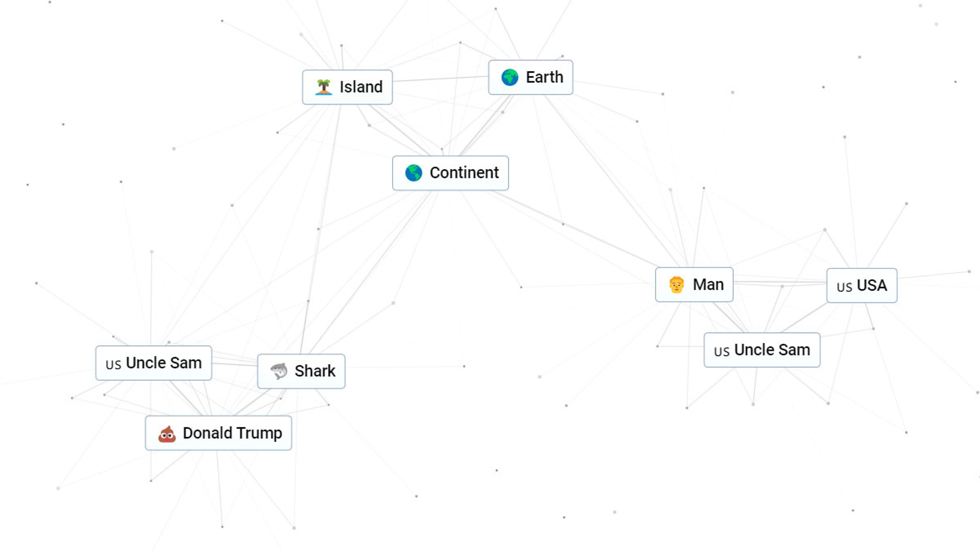Drag the Continent node to reposition it
Screen dimensions: 980x551
click(x=450, y=173)
